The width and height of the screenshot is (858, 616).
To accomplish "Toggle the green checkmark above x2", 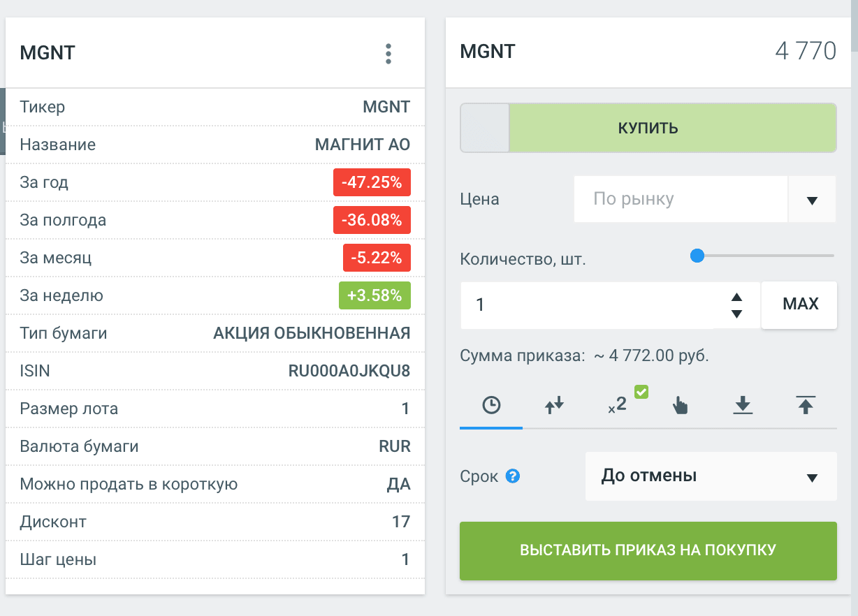I will pyautogui.click(x=641, y=392).
